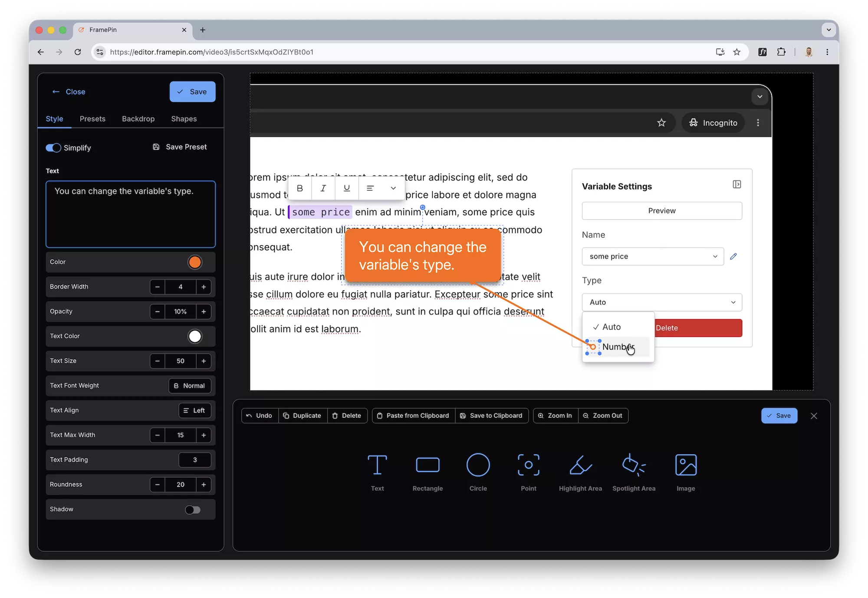
Task: Click the site info icon in address bar
Action: [x=100, y=52]
